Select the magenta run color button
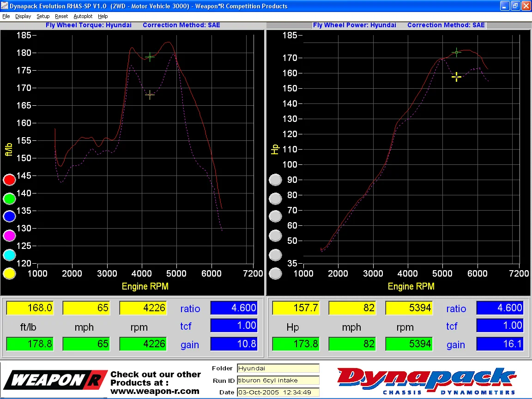Screen dimensions: 532x399 pyautogui.click(x=10, y=236)
